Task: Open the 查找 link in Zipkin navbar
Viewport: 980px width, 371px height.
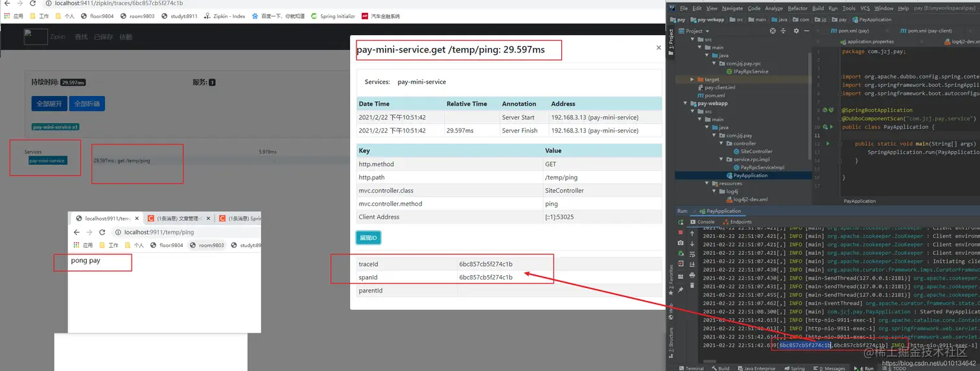Action: coord(81,37)
